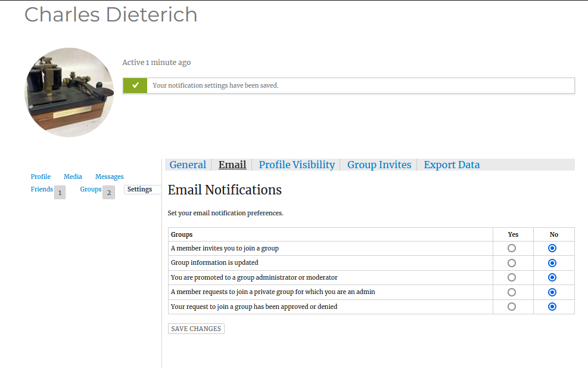Viewport: 588px width, 368px height.
Task: Click the 'Group information is updated' row label
Action: (x=214, y=262)
